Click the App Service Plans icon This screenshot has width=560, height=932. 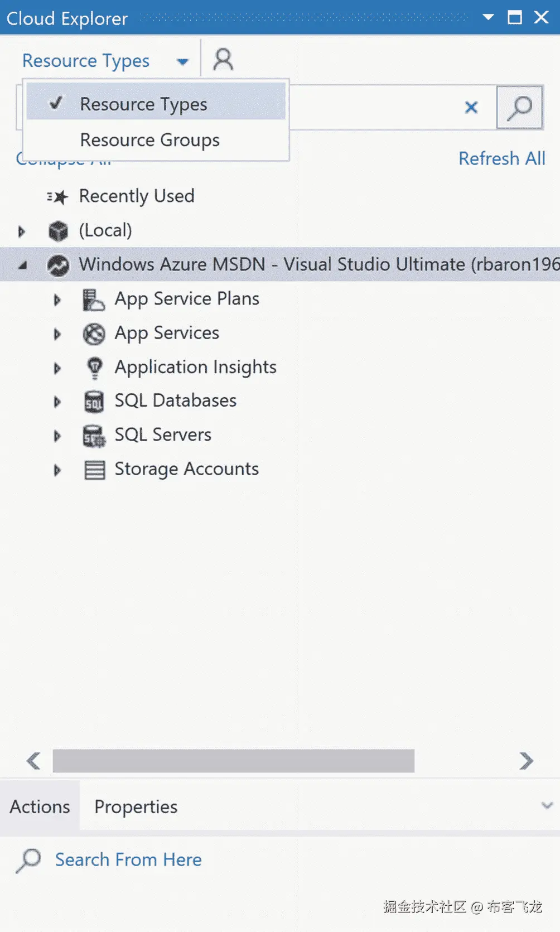pyautogui.click(x=94, y=300)
